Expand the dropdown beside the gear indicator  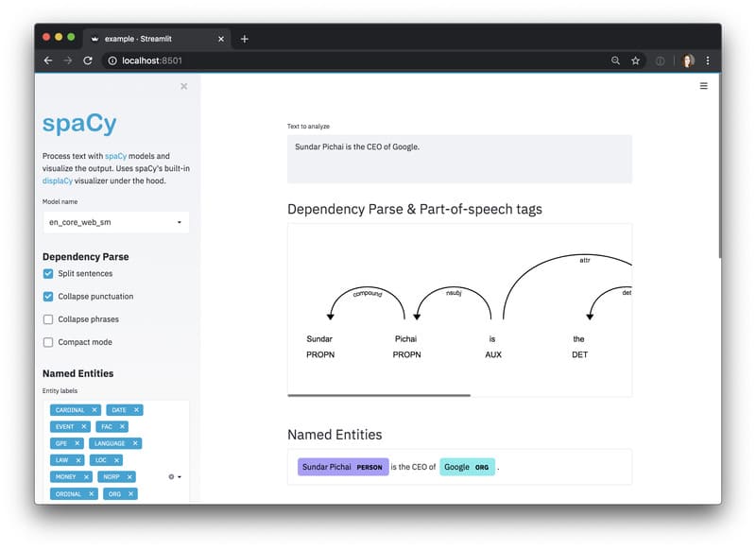coord(180,477)
